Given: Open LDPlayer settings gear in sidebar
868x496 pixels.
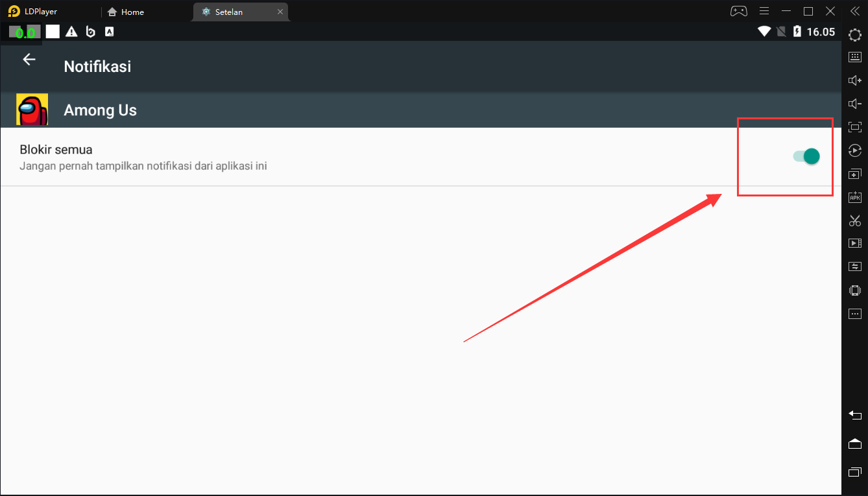Looking at the screenshot, I should [855, 35].
